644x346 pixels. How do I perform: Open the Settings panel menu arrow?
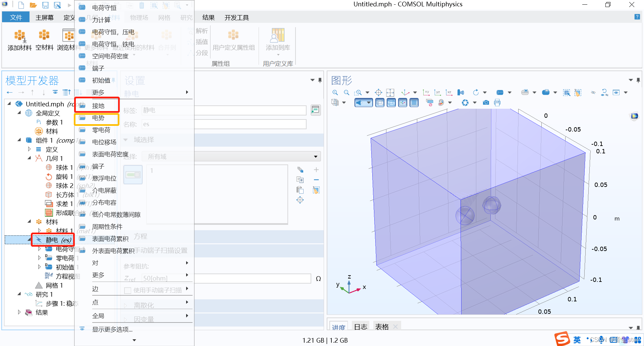click(312, 80)
